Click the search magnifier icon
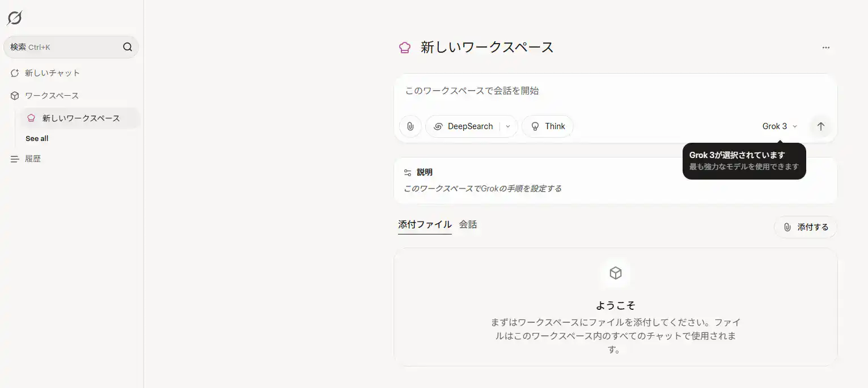868x388 pixels. 128,47
